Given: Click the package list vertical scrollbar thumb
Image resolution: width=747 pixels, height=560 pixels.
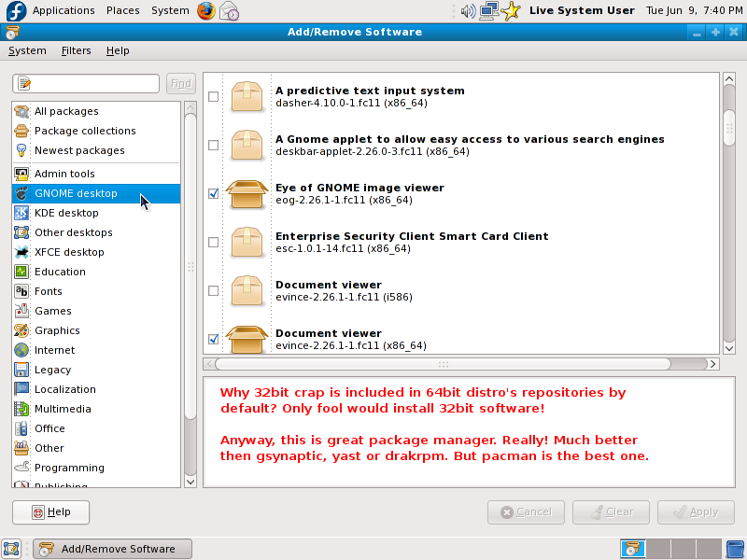Looking at the screenshot, I should [729, 128].
